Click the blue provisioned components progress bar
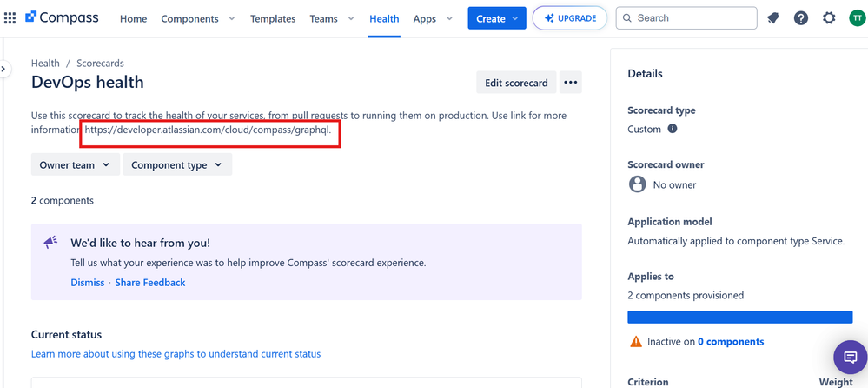 (x=740, y=317)
